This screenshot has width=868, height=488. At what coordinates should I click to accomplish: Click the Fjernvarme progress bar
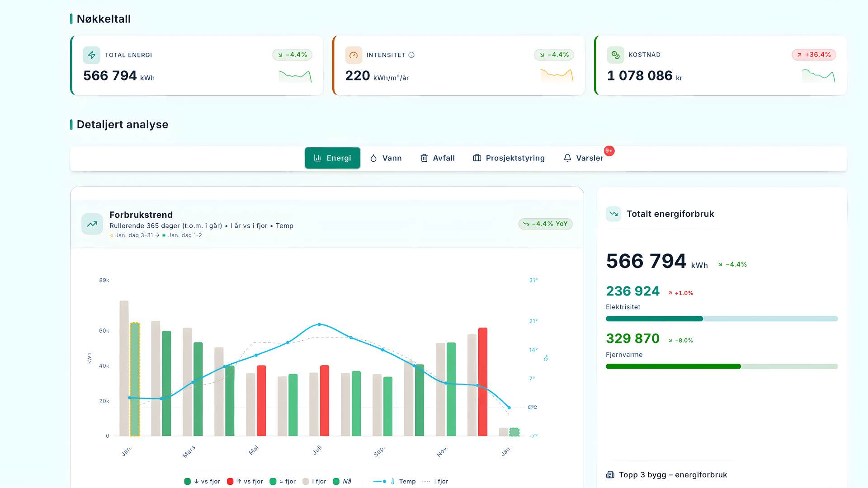[722, 366]
